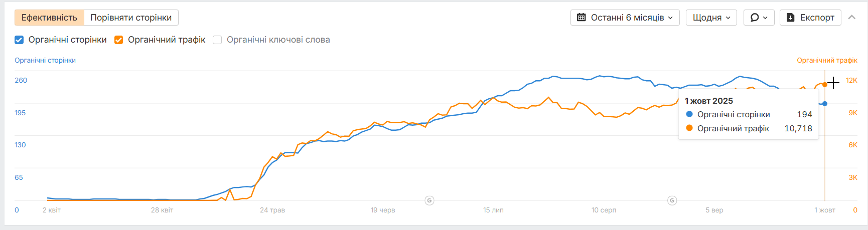Enable the Органічні ключові слова checkbox
This screenshot has width=868, height=230.
tap(217, 40)
